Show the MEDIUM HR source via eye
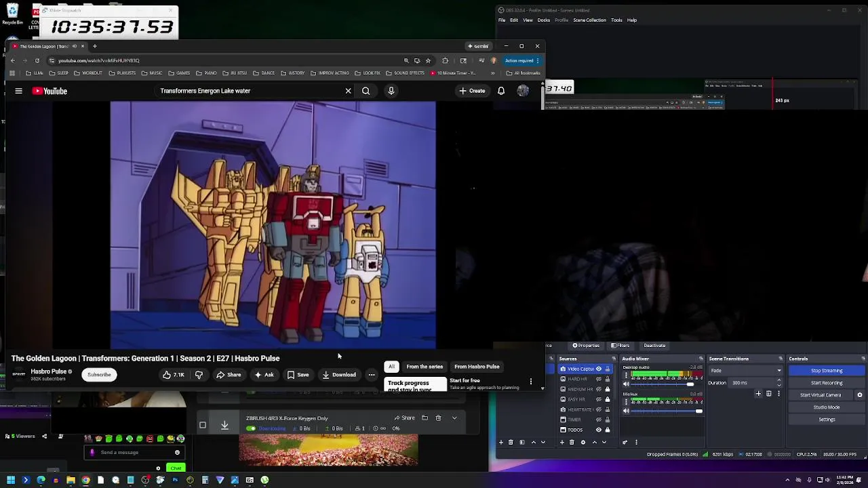Image resolution: width=868 pixels, height=488 pixels. point(599,389)
